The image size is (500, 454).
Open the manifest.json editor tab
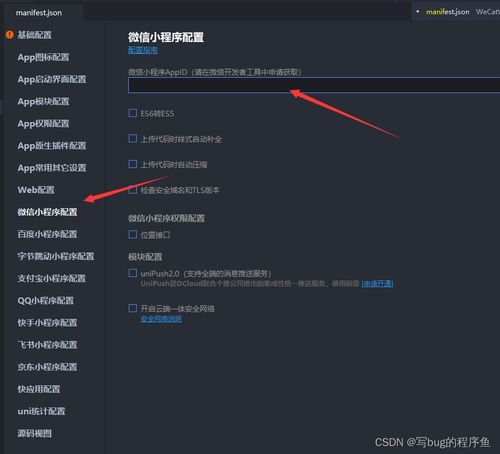(39, 13)
